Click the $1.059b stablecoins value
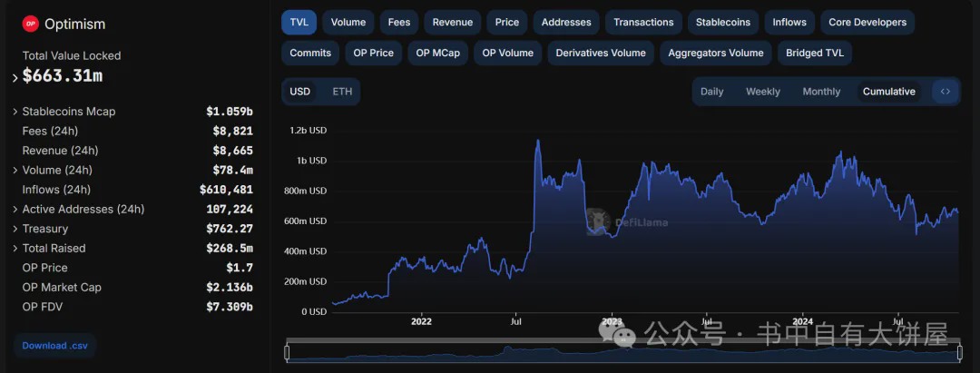The height and width of the screenshot is (373, 980). point(230,112)
